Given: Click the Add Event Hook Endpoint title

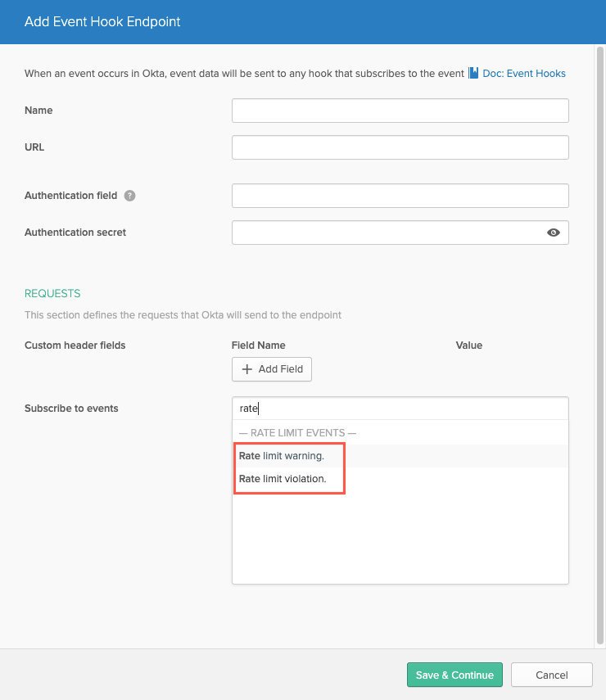Looking at the screenshot, I should [x=102, y=22].
